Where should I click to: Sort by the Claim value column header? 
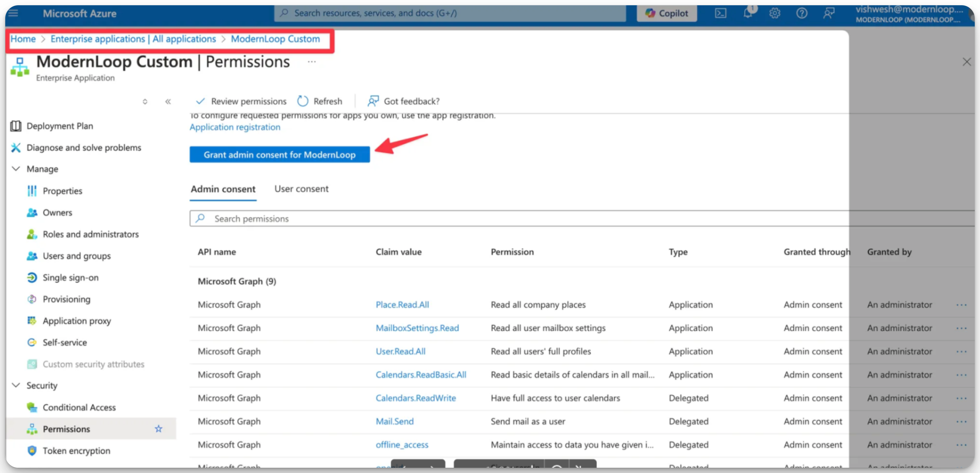click(x=398, y=252)
